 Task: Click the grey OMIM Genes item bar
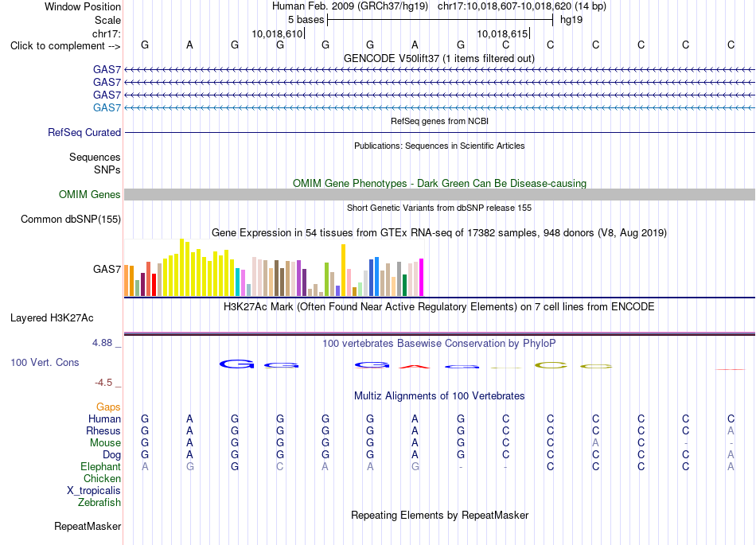pos(439,195)
